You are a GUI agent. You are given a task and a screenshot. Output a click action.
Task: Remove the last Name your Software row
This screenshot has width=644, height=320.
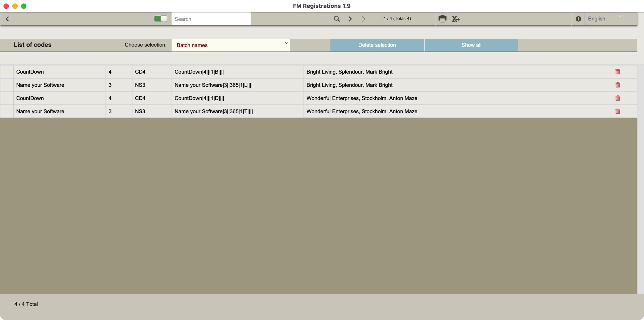(617, 111)
